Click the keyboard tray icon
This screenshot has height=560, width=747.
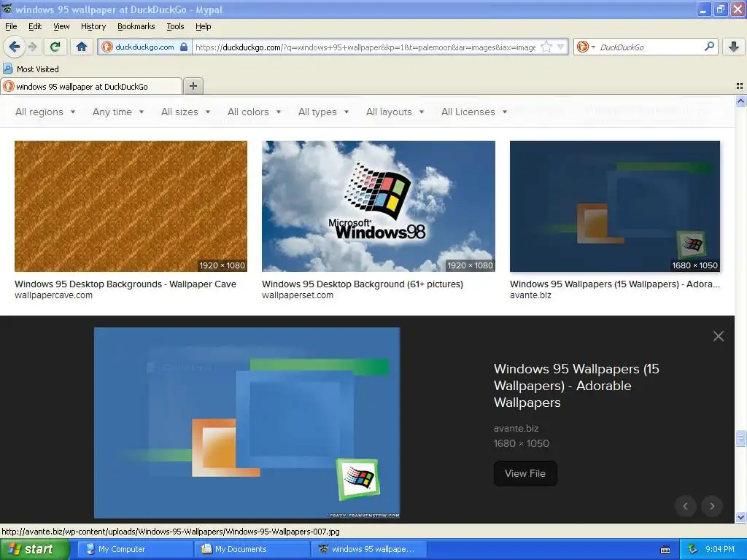[x=665, y=550]
